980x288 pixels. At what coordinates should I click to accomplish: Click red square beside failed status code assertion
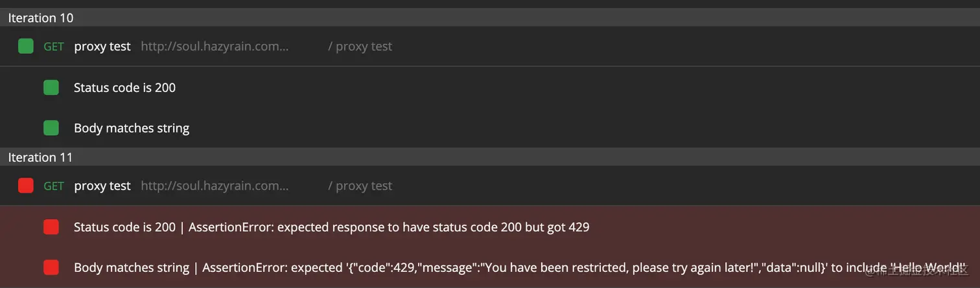point(51,227)
